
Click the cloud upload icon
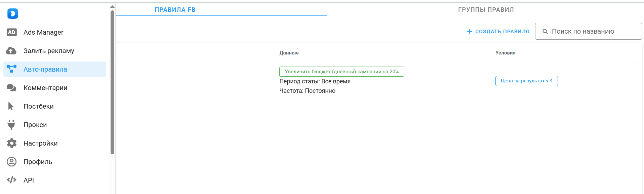[11, 51]
